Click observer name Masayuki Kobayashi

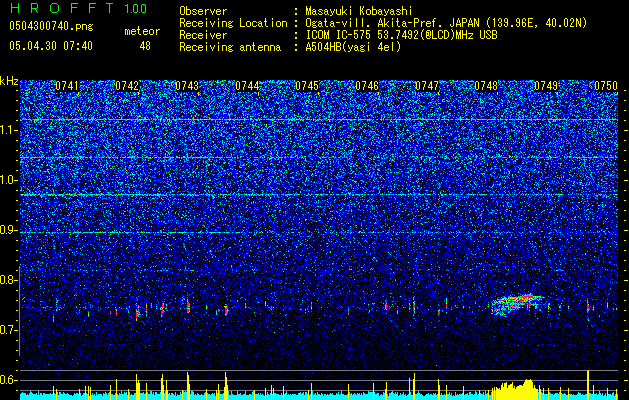[x=359, y=12]
